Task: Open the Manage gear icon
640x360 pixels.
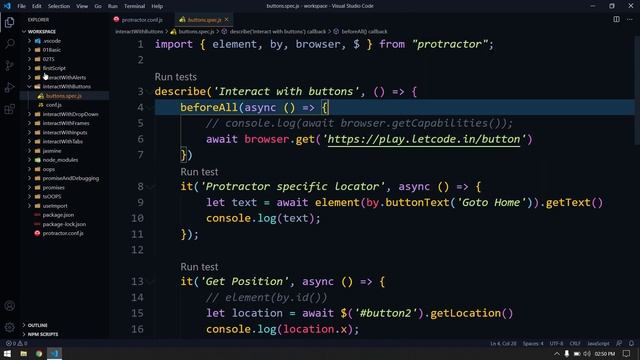Action: pyautogui.click(x=9, y=327)
